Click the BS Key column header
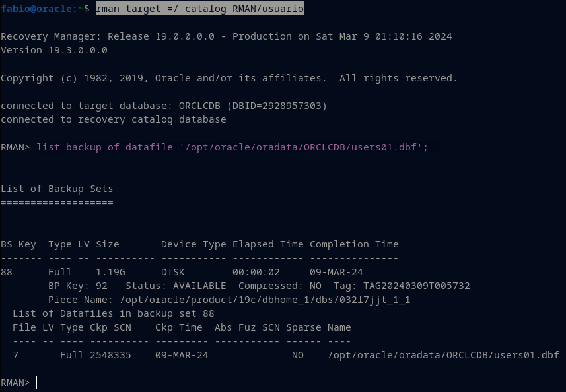The height and width of the screenshot is (392, 566). click(18, 244)
